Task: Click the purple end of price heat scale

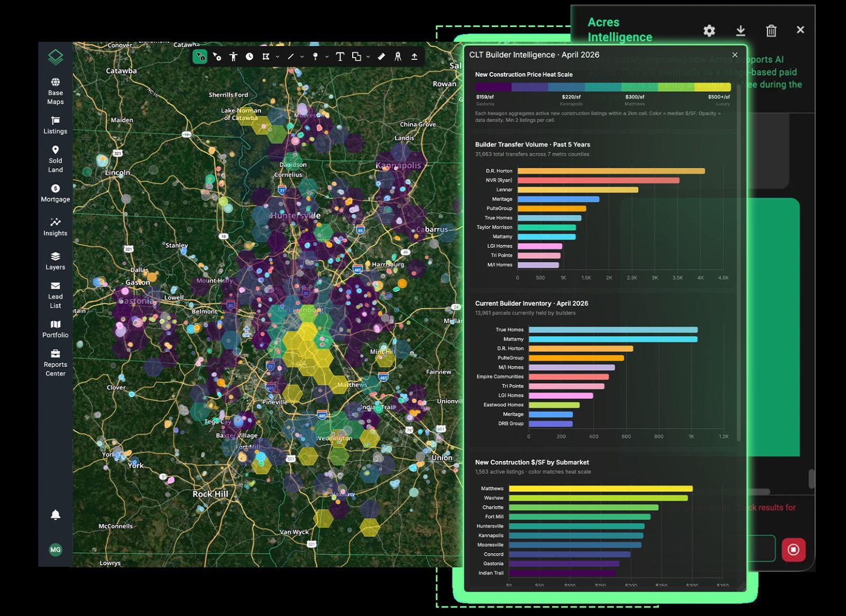Action: (x=493, y=87)
